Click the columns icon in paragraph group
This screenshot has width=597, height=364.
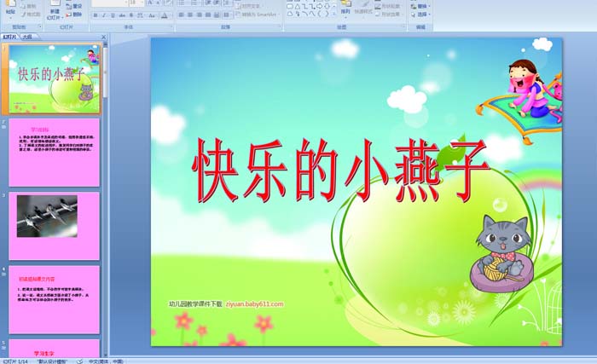pyautogui.click(x=228, y=14)
